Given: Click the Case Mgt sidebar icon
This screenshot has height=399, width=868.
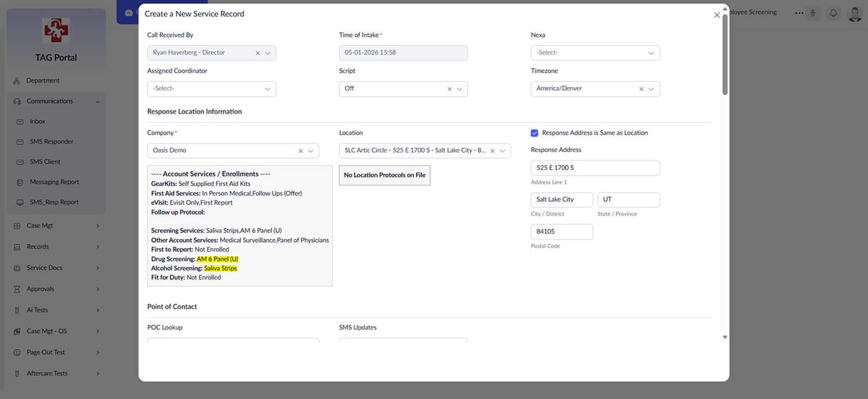Looking at the screenshot, I should click(x=17, y=226).
